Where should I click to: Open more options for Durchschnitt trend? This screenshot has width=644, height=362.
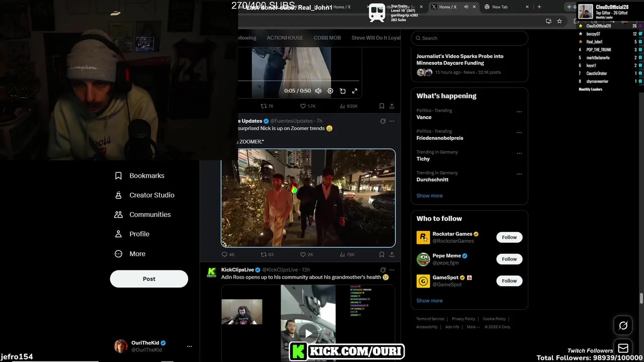tap(519, 174)
